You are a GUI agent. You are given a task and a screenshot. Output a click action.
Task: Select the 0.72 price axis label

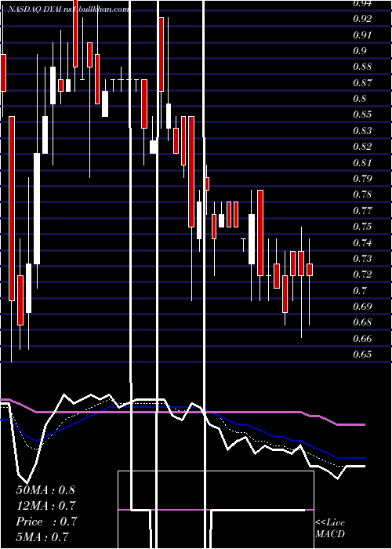click(362, 274)
